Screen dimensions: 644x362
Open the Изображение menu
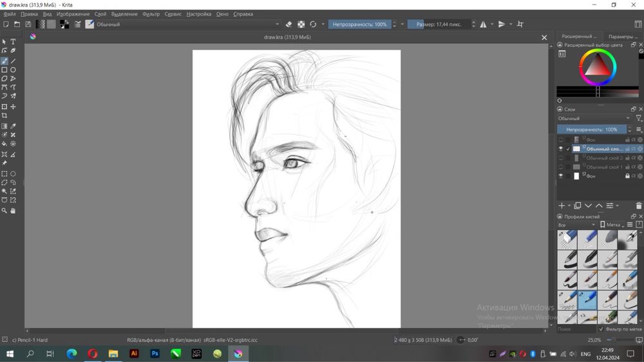pos(73,14)
